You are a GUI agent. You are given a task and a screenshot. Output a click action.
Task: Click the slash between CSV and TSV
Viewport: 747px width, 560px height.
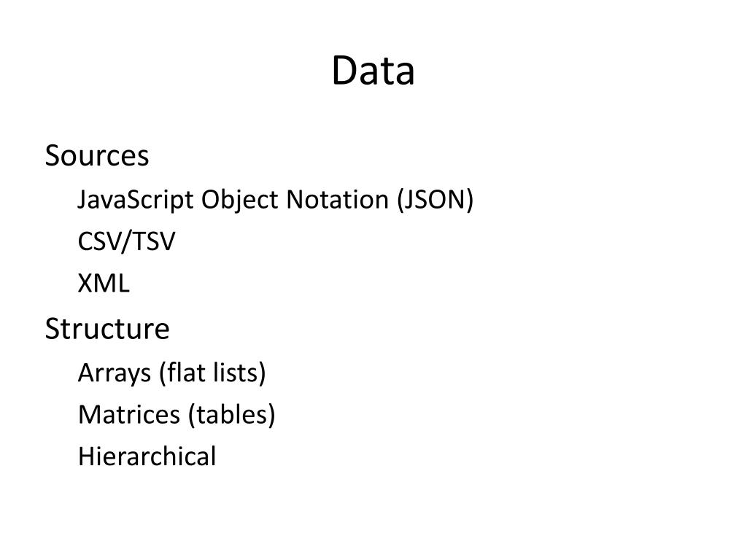tap(126, 241)
